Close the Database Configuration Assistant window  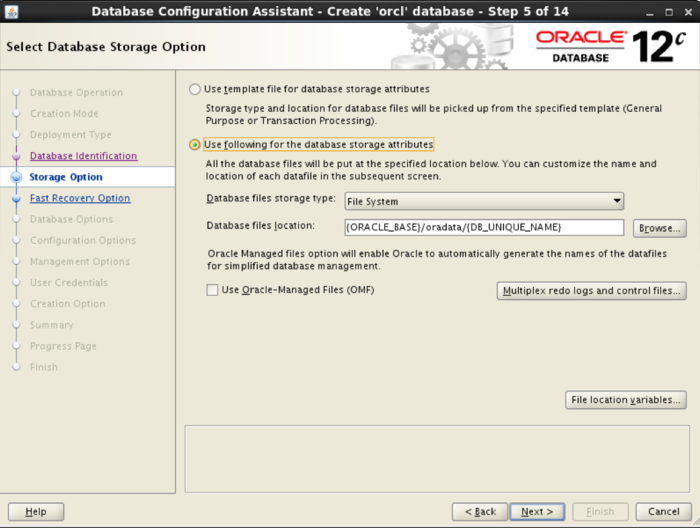tap(688, 12)
